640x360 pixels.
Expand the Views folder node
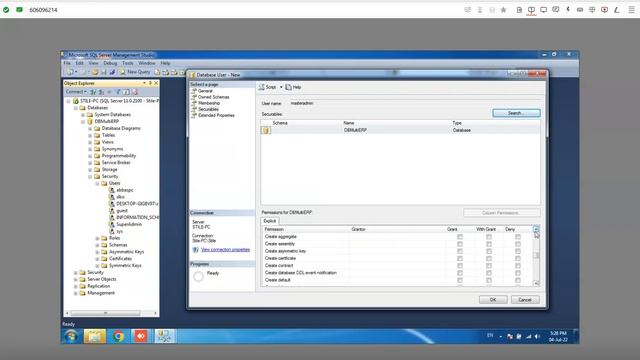[90, 142]
